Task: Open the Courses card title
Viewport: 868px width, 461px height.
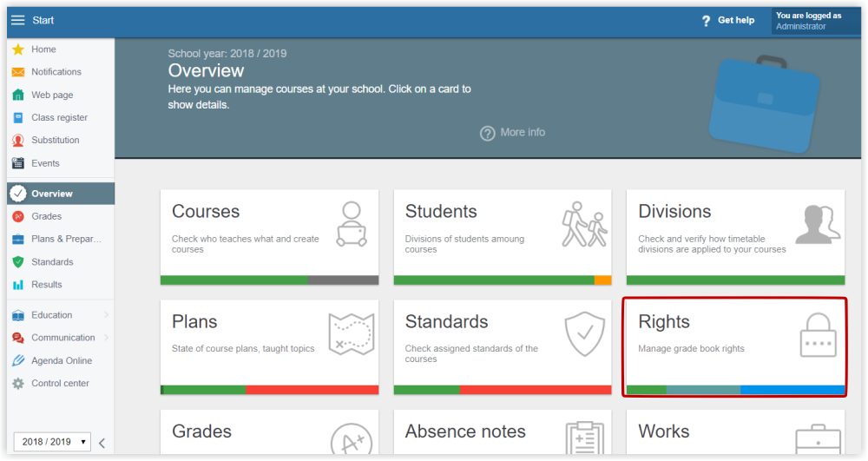Action: click(206, 212)
